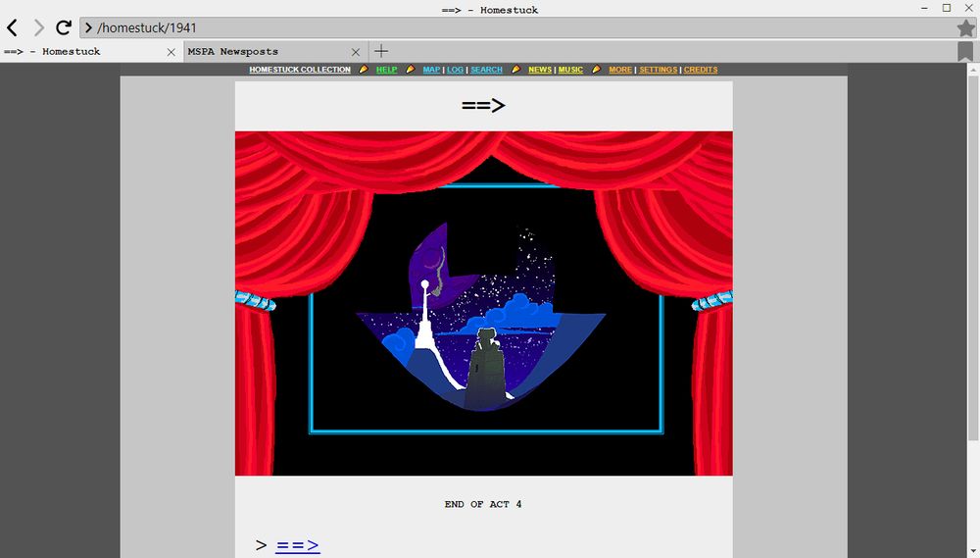Screen dimensions: 980x558
Task: Open the LOG link
Action: tap(455, 70)
